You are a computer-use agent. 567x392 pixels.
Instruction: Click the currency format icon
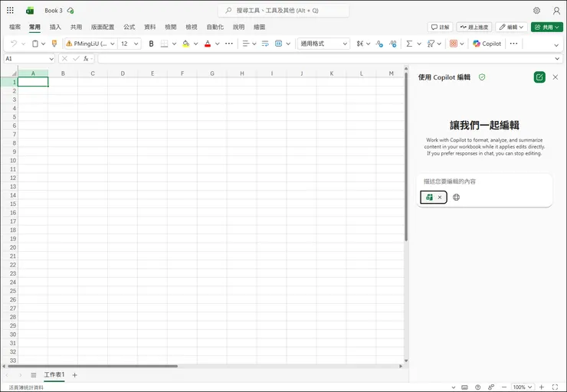coord(360,44)
